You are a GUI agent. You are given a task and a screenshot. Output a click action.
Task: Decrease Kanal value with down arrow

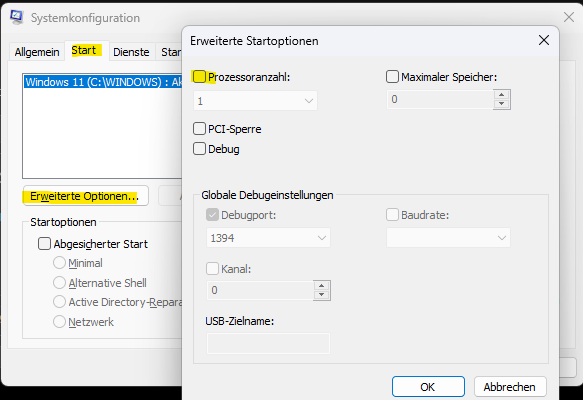(322, 295)
